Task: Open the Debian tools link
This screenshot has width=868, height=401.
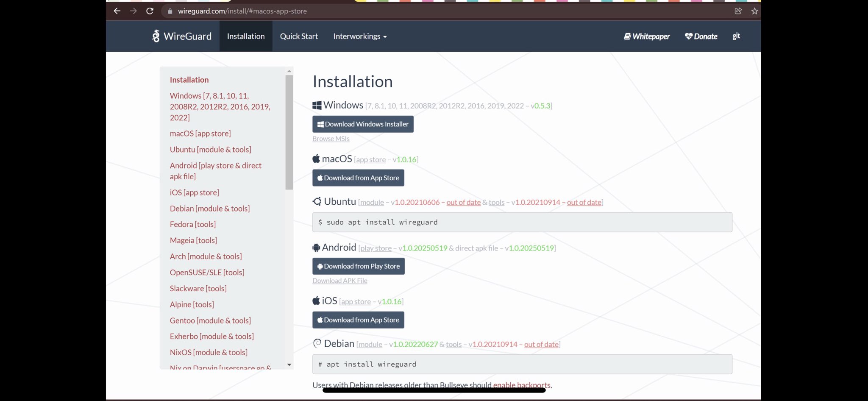Action: click(x=453, y=345)
